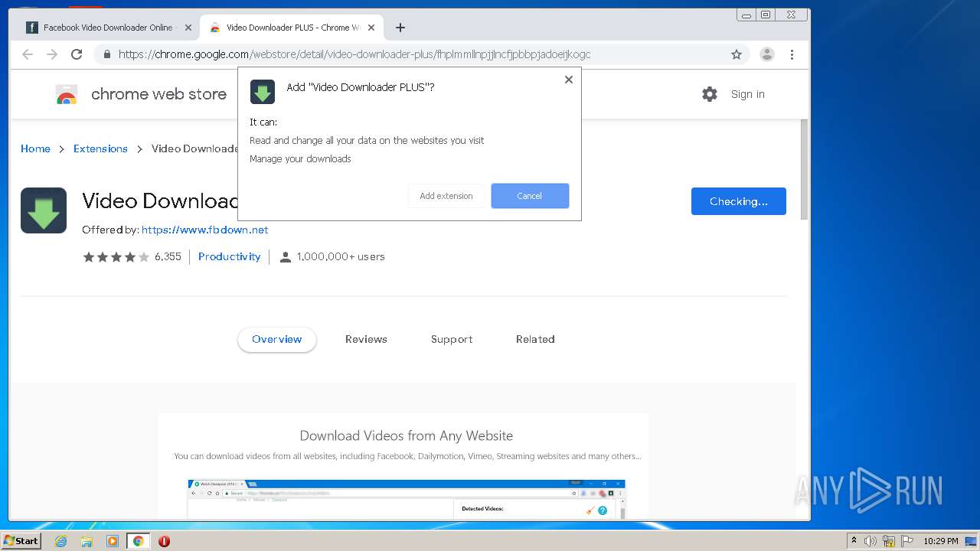Open Web Store settings gear
Viewport: 980px width, 551px height.
[710, 94]
